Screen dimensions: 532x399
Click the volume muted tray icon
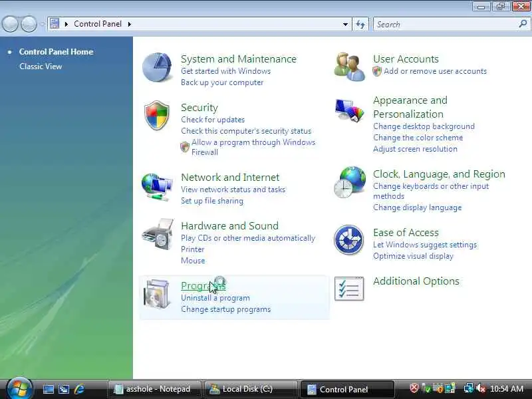480,388
